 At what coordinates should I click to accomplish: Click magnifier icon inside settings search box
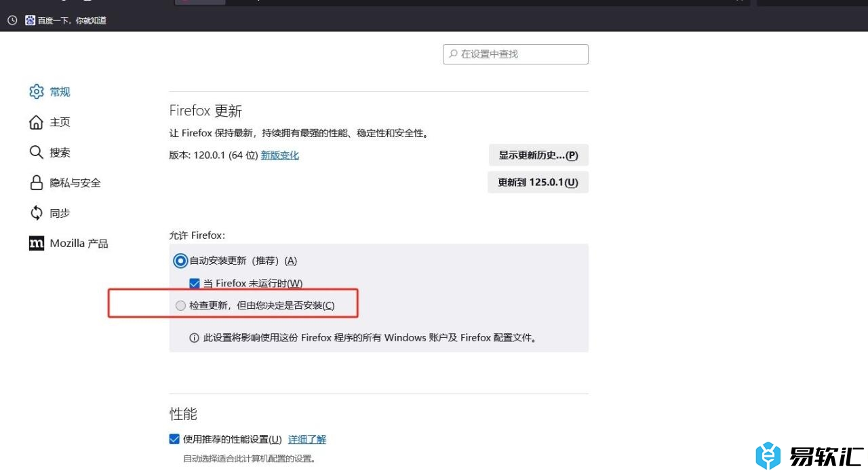click(x=453, y=54)
